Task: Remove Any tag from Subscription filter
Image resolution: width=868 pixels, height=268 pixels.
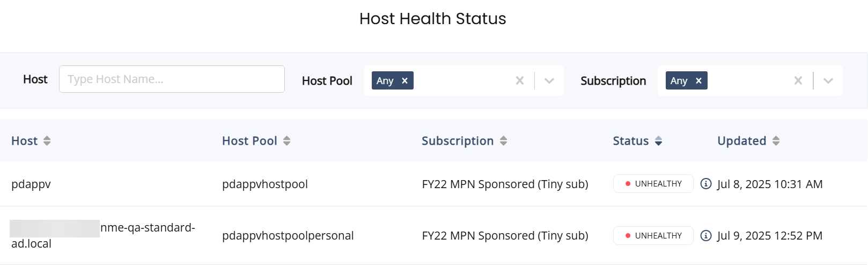Action: (698, 80)
